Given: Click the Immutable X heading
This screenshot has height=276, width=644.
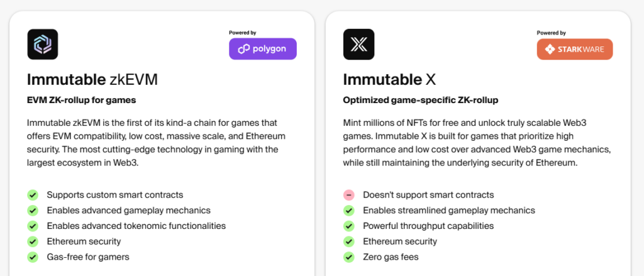Looking at the screenshot, I should tap(389, 79).
